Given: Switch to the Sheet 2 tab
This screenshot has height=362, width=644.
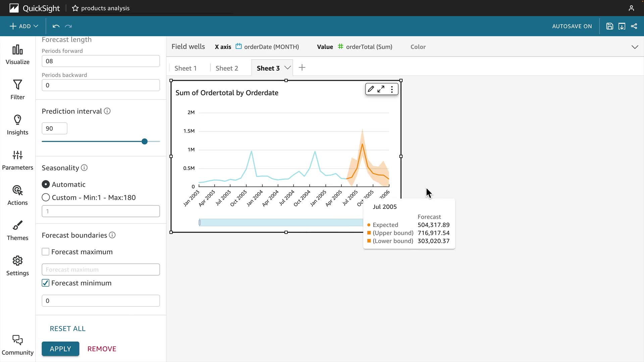Looking at the screenshot, I should click(227, 68).
